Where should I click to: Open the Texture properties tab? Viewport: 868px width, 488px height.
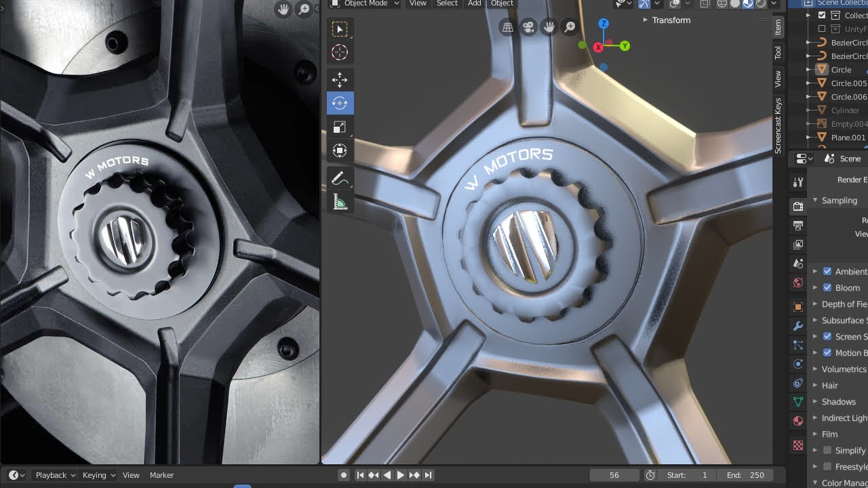click(x=798, y=445)
